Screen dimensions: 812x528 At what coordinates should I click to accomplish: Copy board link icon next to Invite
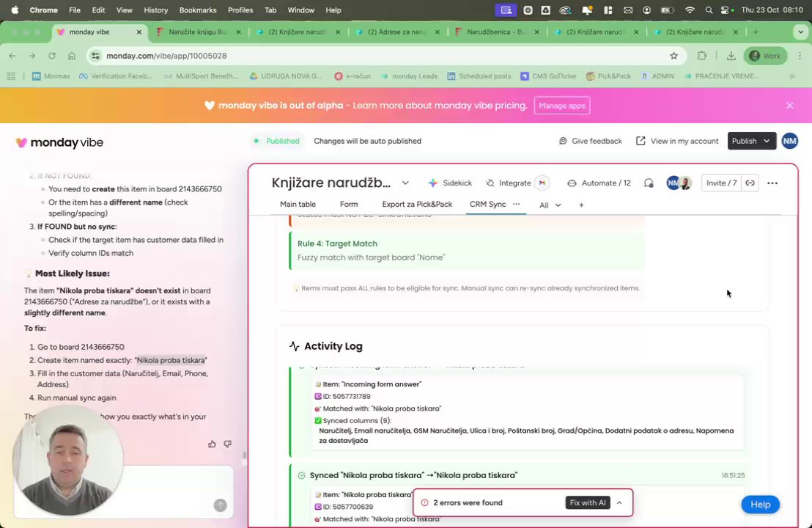(x=750, y=183)
